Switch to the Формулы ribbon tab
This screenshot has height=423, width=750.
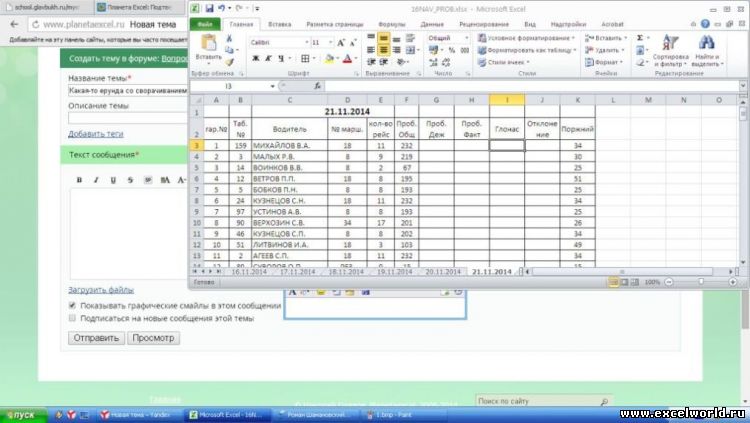(x=392, y=24)
